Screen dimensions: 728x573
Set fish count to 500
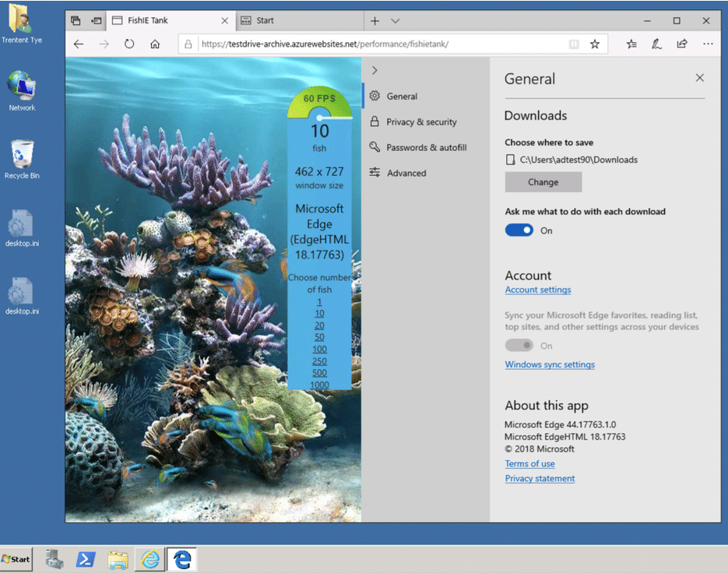(x=319, y=373)
